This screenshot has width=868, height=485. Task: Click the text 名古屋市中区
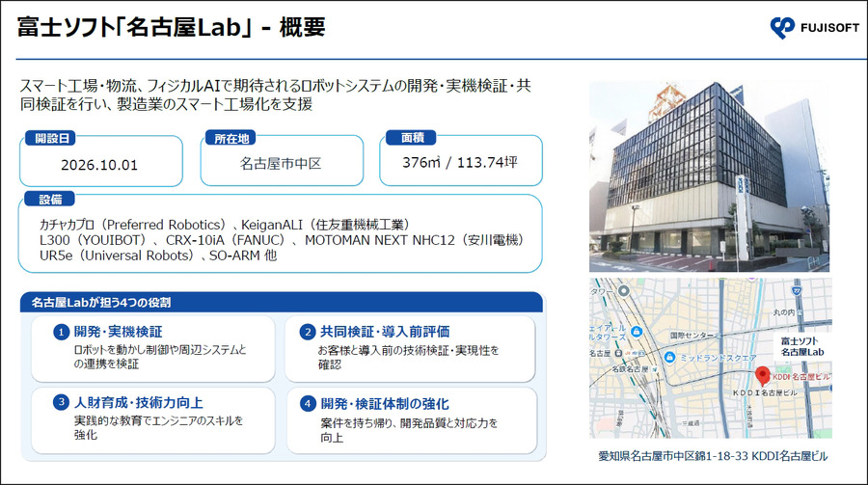[281, 163]
